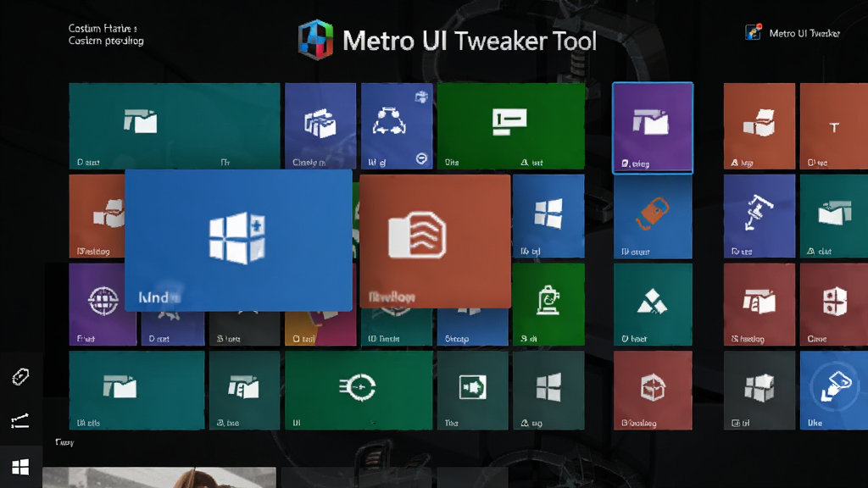The width and height of the screenshot is (868, 488).
Task: Open the blue tile with orange padlock icon
Action: [x=653, y=216]
